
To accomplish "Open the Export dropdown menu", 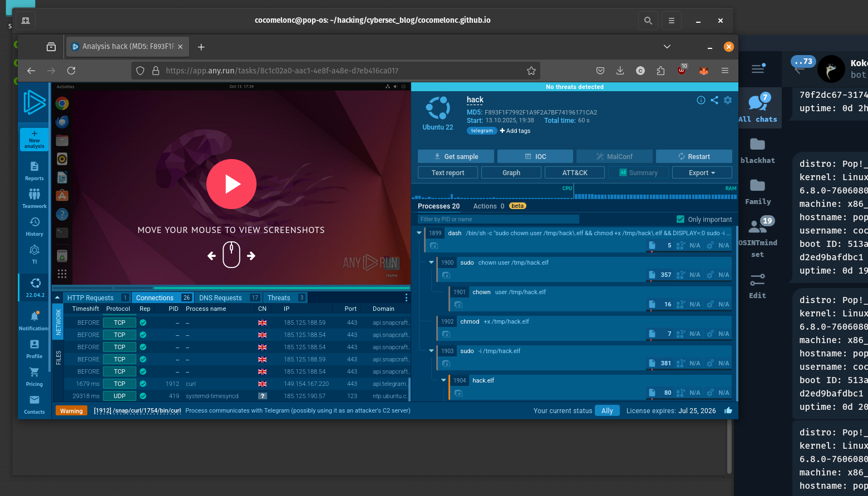I will [702, 173].
